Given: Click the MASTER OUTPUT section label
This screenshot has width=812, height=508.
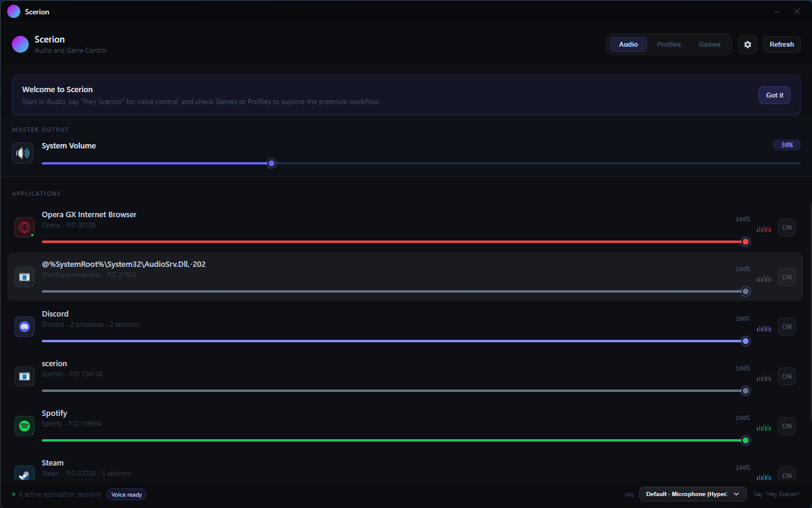Looking at the screenshot, I should (40, 129).
